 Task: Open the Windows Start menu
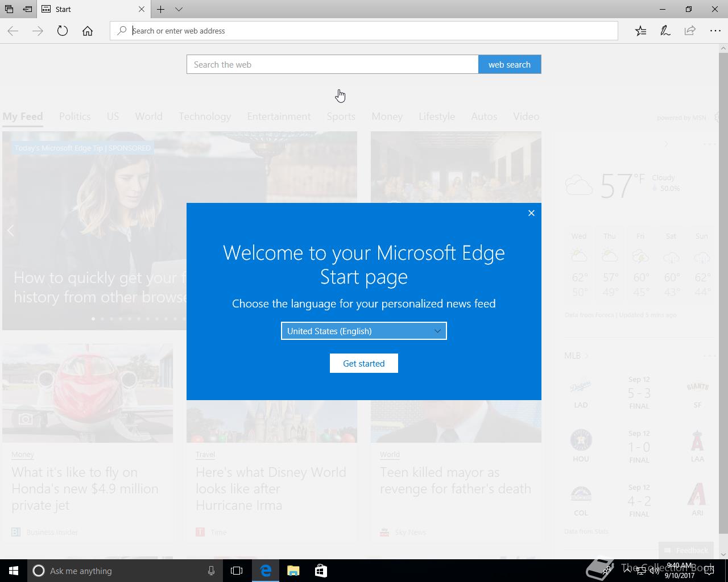14,571
